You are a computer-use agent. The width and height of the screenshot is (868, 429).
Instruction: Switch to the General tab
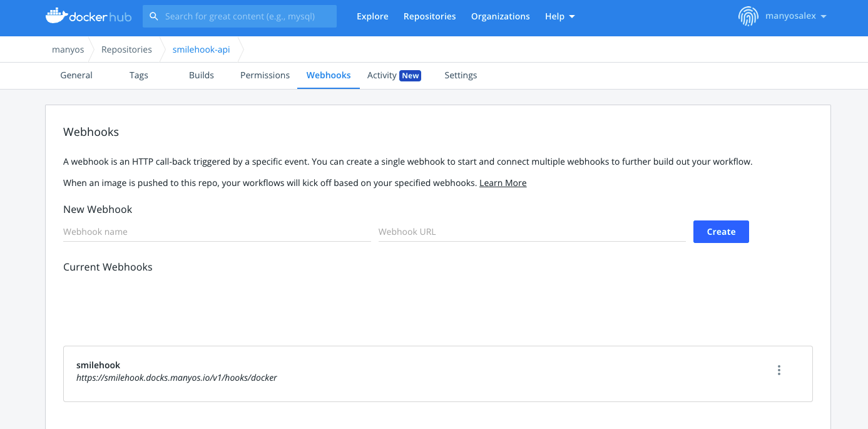pos(76,75)
